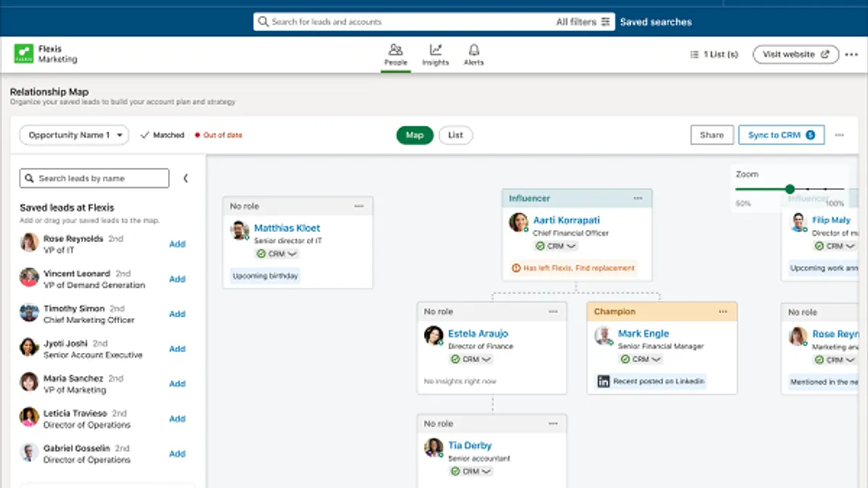This screenshot has height=488, width=868.
Task: Click Maria Sanchez's profile photo
Action: 29,382
